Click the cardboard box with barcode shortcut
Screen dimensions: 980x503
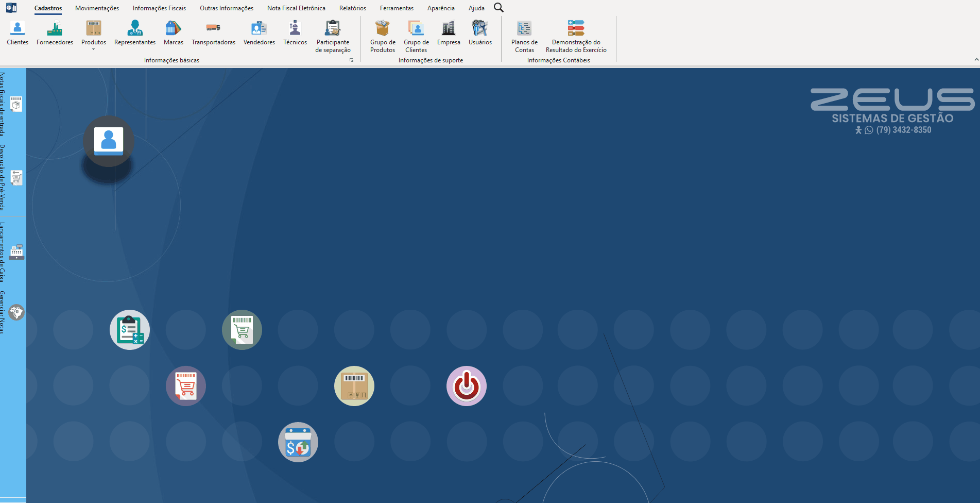(x=354, y=386)
